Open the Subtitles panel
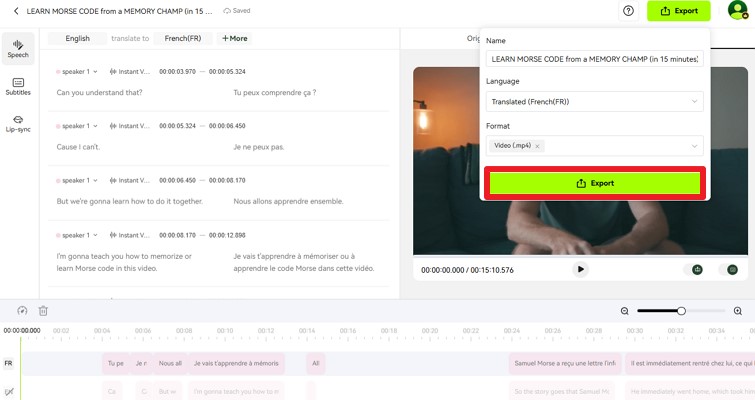Viewport: 755px width, 400px height. [18, 86]
